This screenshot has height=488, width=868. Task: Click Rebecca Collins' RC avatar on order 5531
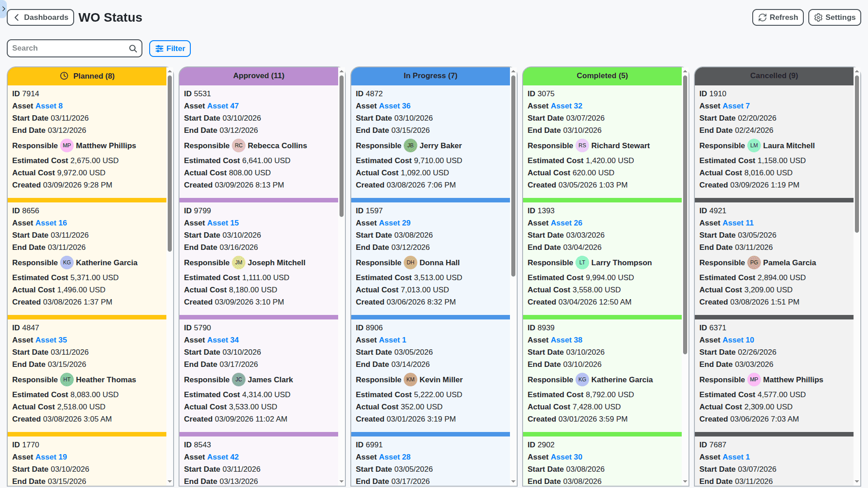point(239,145)
